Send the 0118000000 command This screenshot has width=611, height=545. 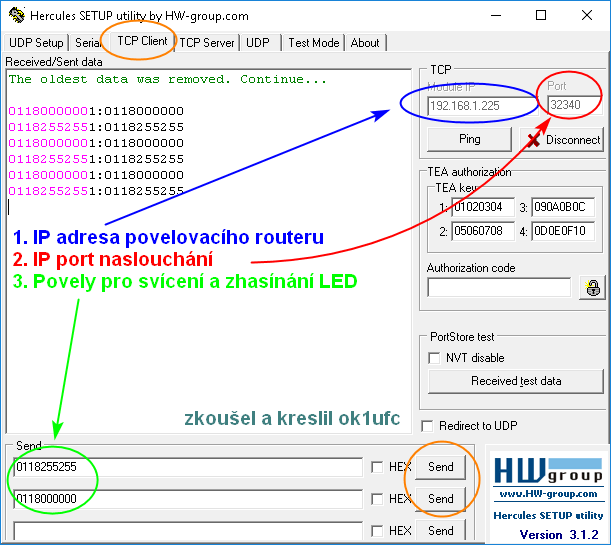[x=440, y=499]
